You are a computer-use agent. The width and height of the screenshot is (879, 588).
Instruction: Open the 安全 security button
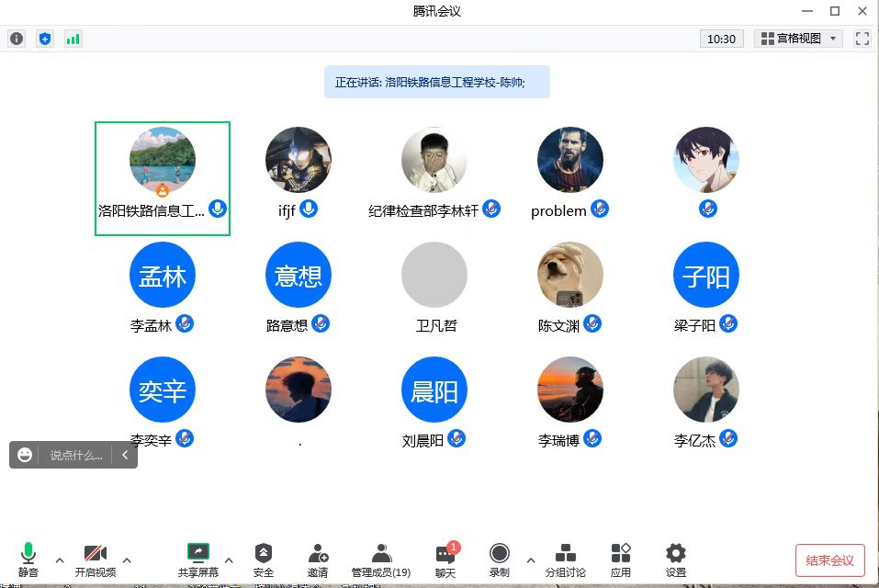coord(264,560)
